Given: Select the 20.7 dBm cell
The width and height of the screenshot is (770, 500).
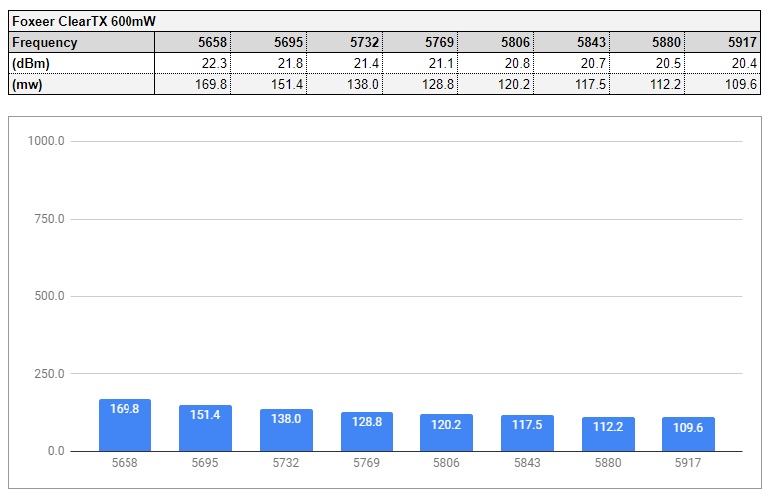Looking at the screenshot, I should [572, 63].
